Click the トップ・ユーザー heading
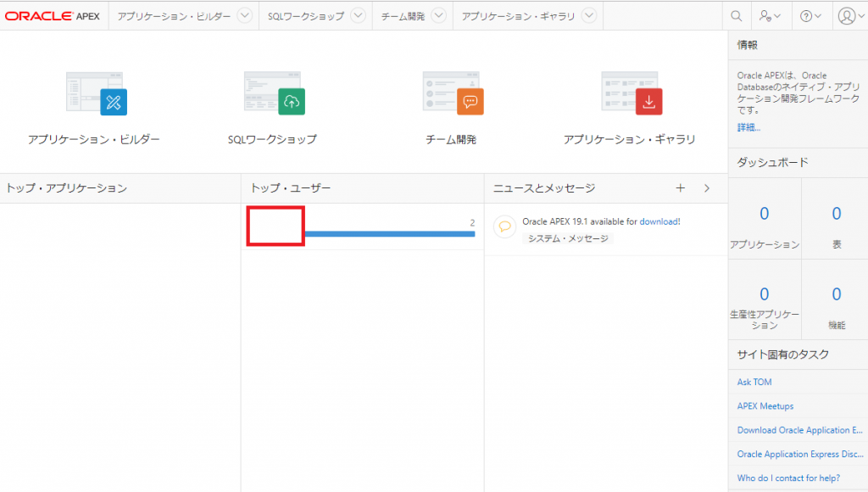This screenshot has width=868, height=492. pyautogui.click(x=291, y=188)
